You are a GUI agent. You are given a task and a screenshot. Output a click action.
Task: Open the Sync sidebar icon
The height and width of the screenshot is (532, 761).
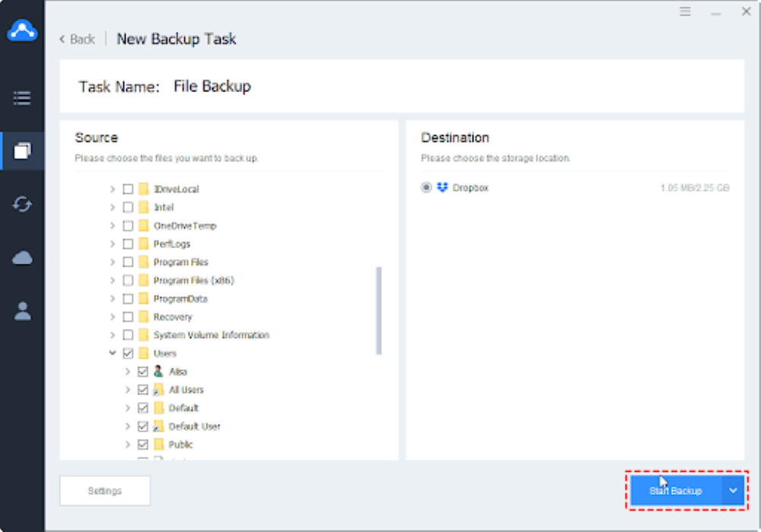22,205
